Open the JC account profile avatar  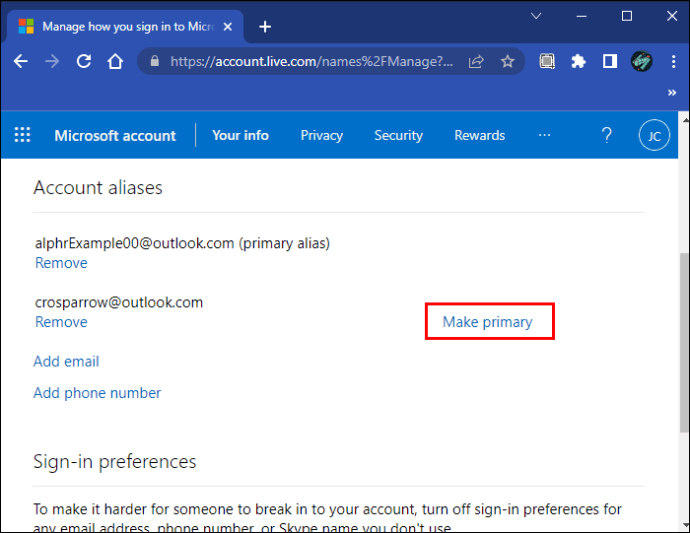pyautogui.click(x=654, y=136)
